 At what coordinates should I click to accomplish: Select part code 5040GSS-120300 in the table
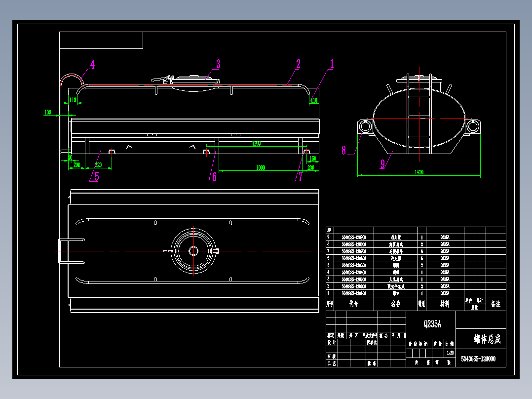point(354,279)
